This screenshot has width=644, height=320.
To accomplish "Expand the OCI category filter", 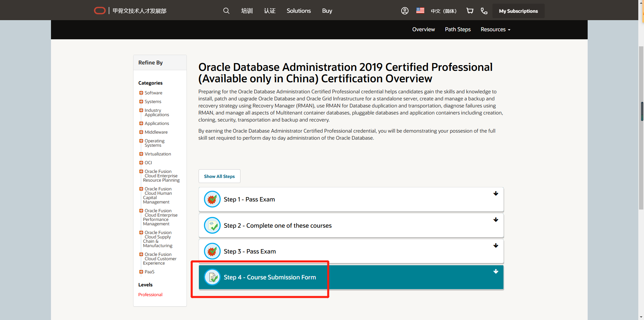I will pyautogui.click(x=141, y=163).
